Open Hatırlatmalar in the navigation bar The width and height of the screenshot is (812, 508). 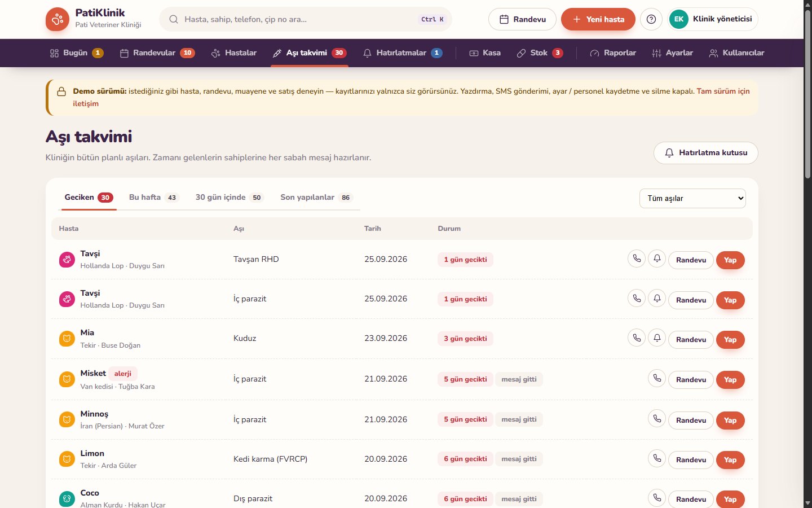[403, 53]
